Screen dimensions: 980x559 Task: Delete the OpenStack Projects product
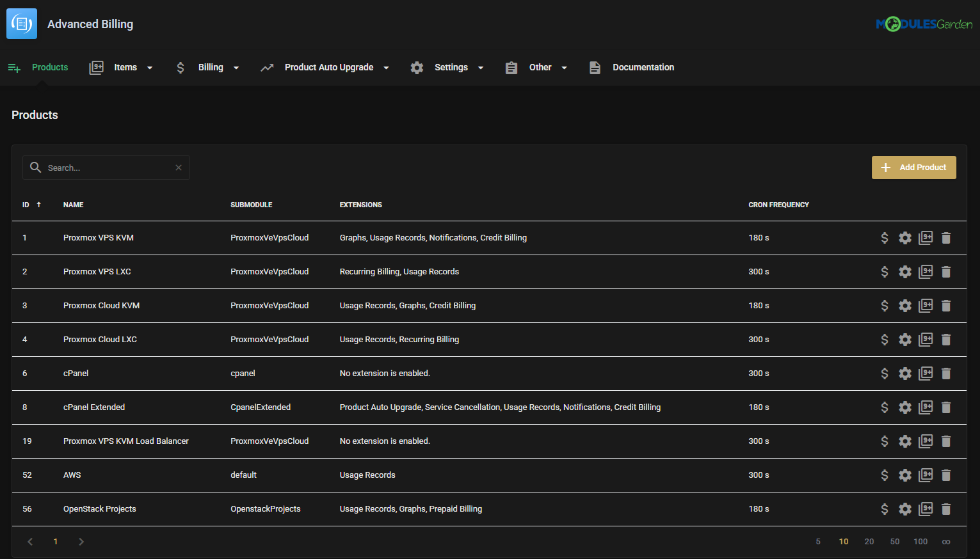946,509
